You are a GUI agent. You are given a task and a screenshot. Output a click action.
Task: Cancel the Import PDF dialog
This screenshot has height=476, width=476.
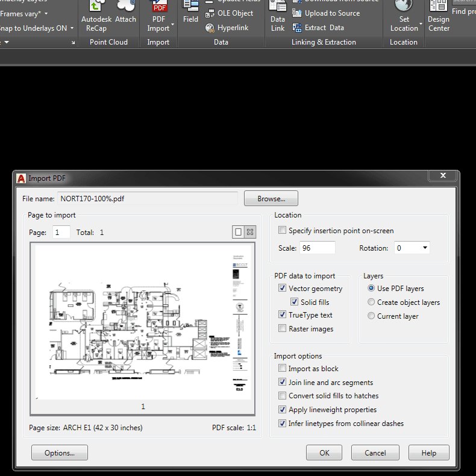375,453
